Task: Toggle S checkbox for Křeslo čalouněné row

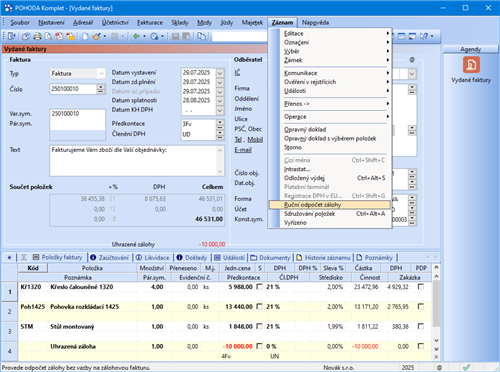Action: click(x=259, y=287)
